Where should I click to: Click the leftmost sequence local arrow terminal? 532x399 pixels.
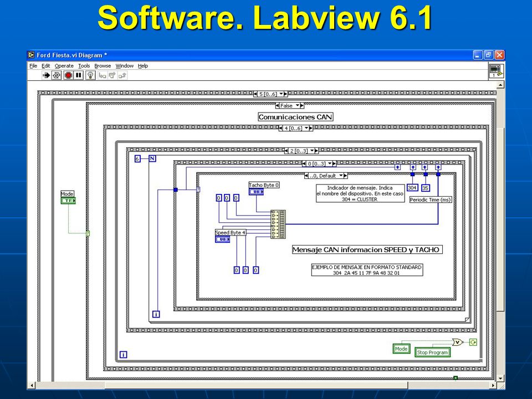click(398, 167)
